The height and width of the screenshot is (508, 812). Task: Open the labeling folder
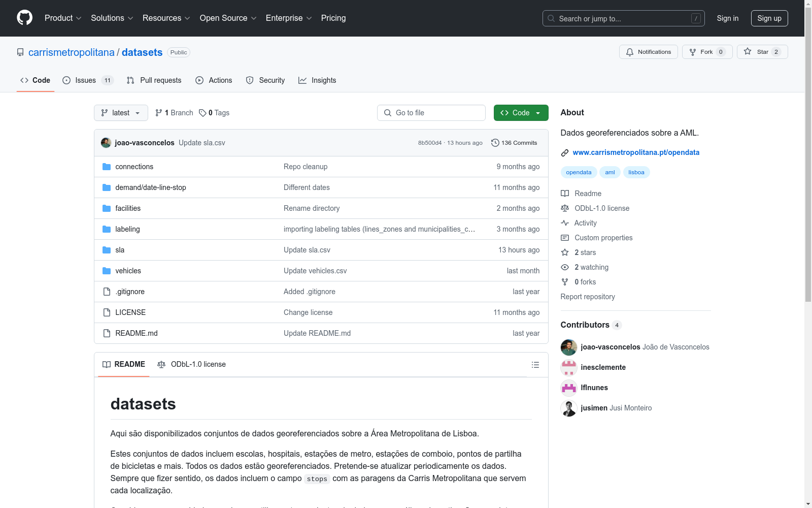(127, 229)
